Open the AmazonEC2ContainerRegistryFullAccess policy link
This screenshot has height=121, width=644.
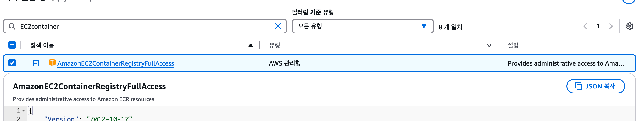click(115, 63)
